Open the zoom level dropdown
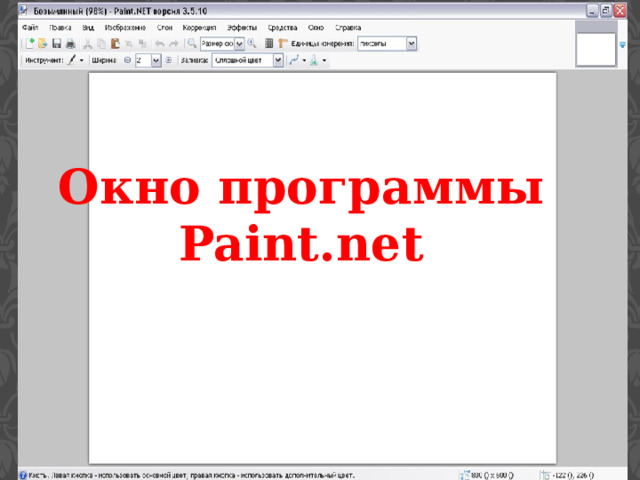The height and width of the screenshot is (480, 640). (x=240, y=44)
